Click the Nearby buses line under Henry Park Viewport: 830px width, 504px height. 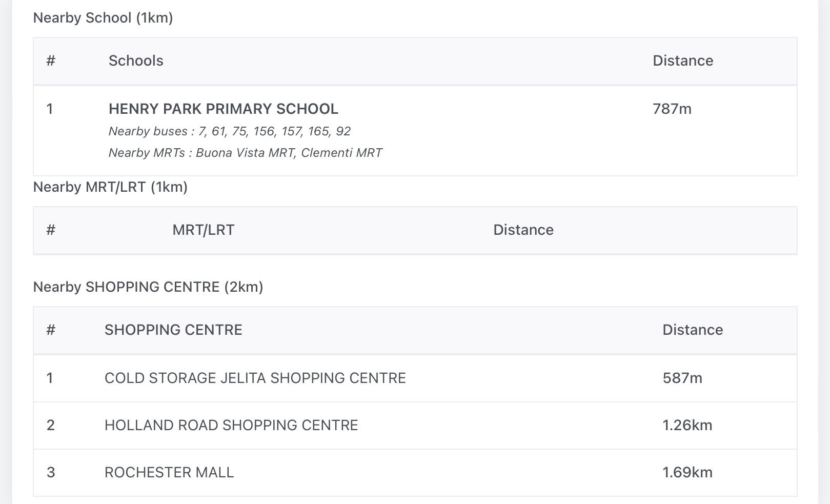click(x=229, y=132)
